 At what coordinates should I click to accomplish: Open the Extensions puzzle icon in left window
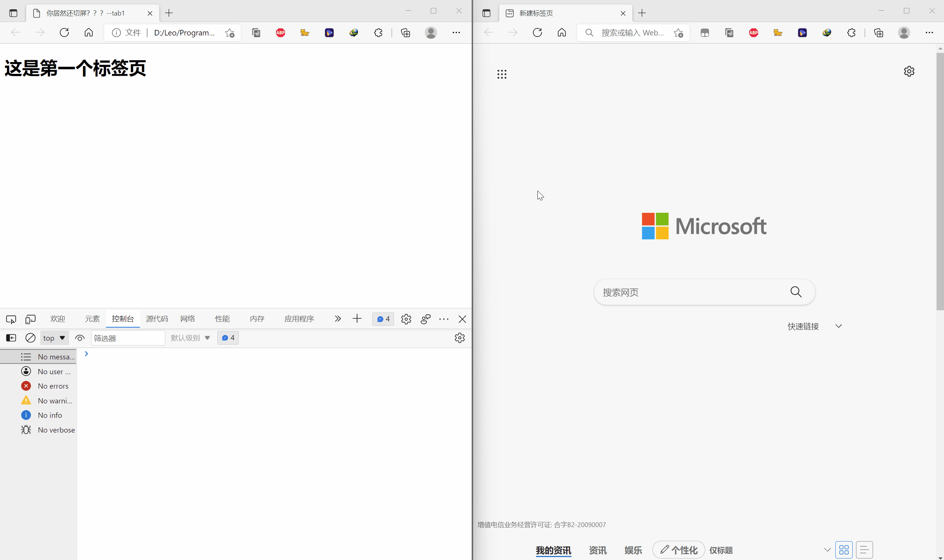pyautogui.click(x=378, y=33)
